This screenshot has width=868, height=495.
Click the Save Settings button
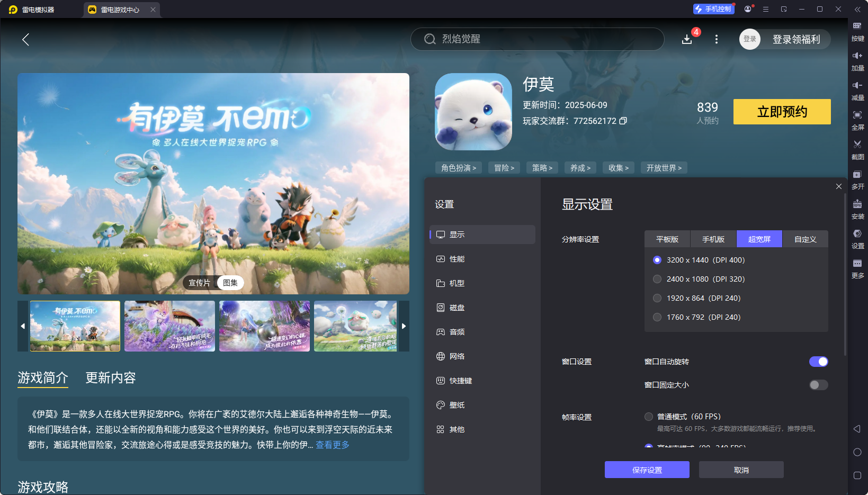pyautogui.click(x=647, y=470)
